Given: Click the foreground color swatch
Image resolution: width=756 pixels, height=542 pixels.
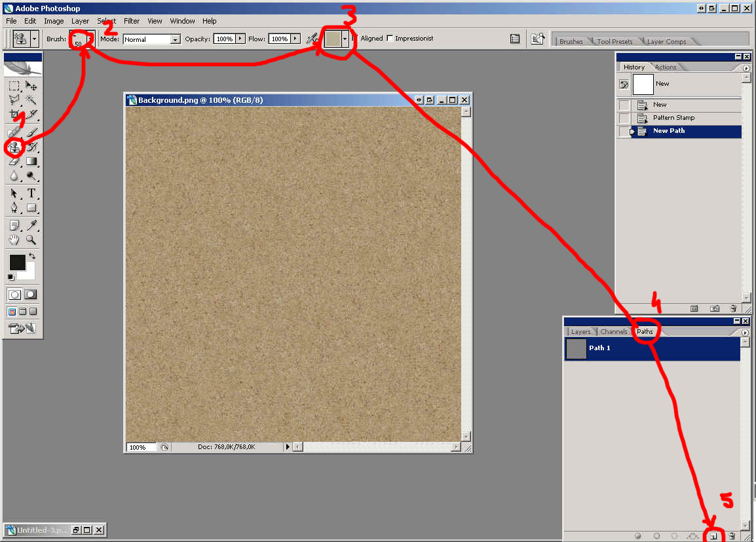Looking at the screenshot, I should (x=17, y=262).
